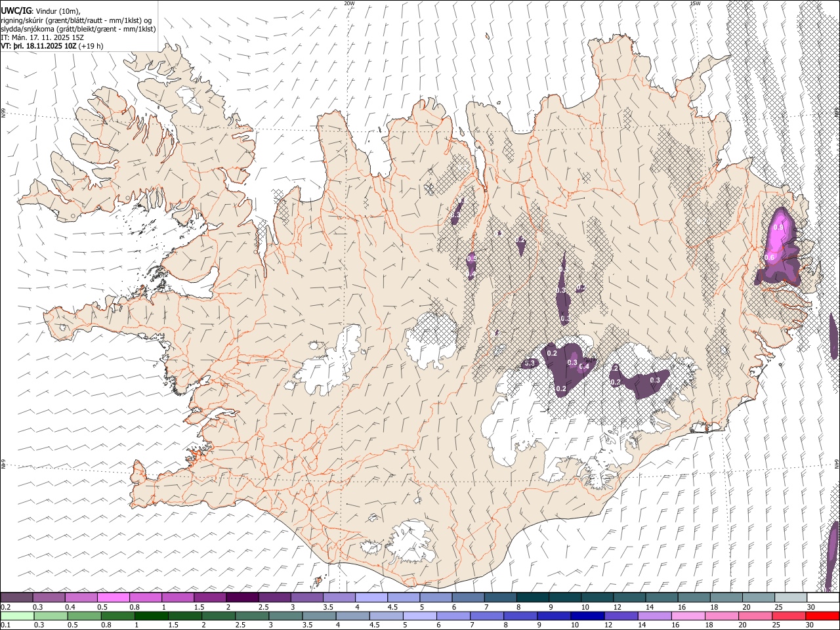The height and width of the screenshot is (630, 840).
Task: Select the dark teal 8 snow legend swatch
Action: pos(534,597)
